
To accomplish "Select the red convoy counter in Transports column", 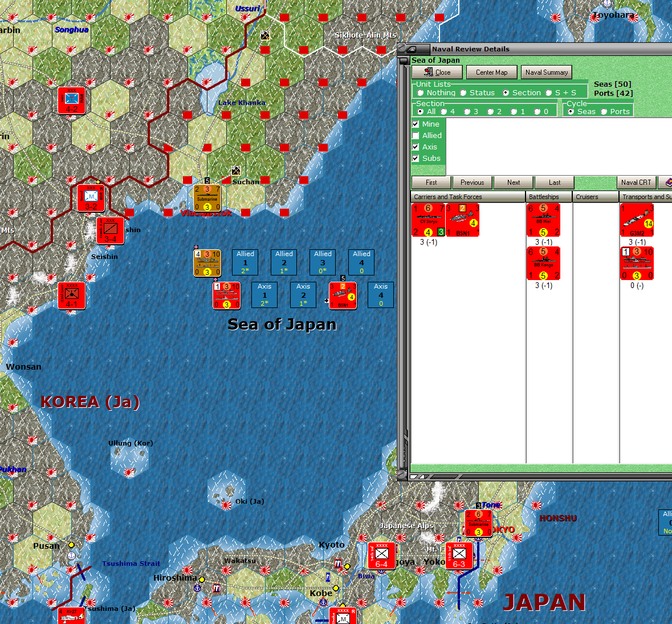I will tap(637, 264).
